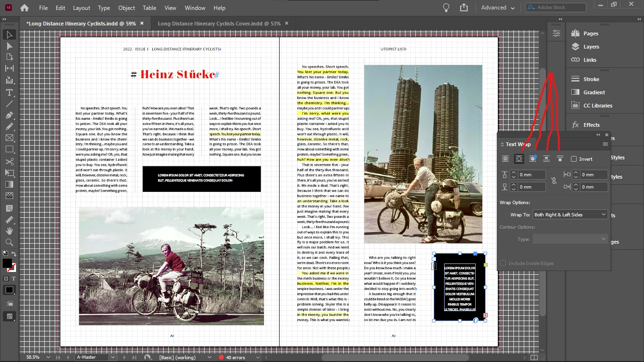Screen dimensions: 644x362
Task: Select the Eyedropper tool
Action: coord(9,220)
